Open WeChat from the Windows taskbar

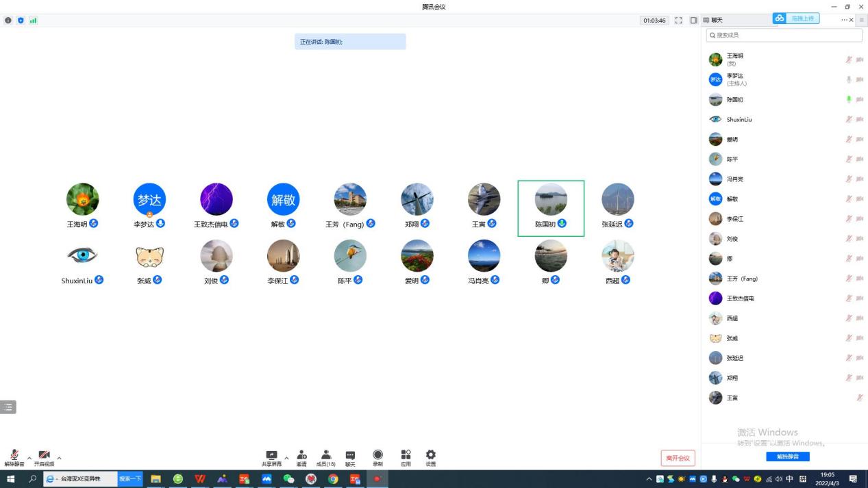point(289,479)
